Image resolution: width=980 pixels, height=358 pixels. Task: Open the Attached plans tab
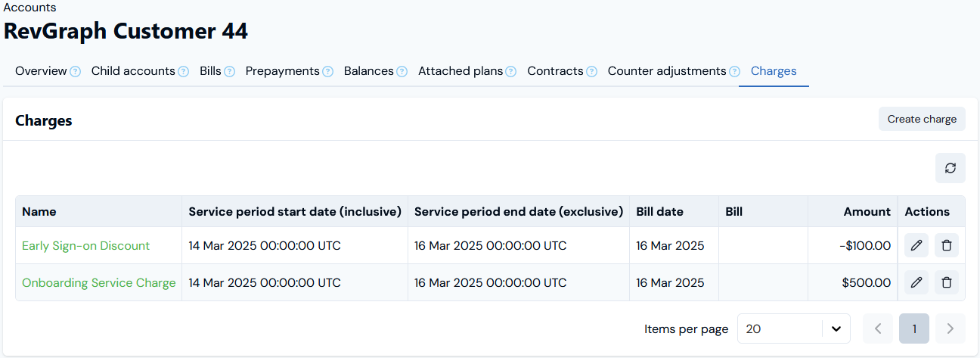461,71
